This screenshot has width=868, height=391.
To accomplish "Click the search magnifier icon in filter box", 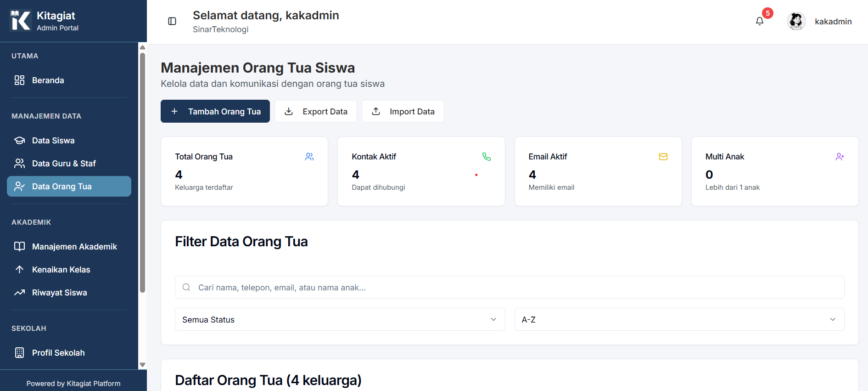I will coord(186,287).
